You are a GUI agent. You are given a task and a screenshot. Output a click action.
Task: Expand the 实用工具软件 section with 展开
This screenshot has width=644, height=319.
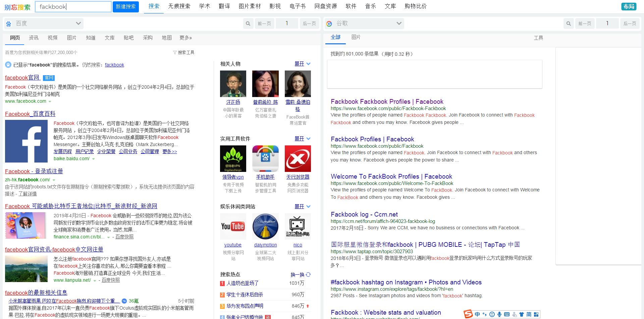tap(303, 139)
